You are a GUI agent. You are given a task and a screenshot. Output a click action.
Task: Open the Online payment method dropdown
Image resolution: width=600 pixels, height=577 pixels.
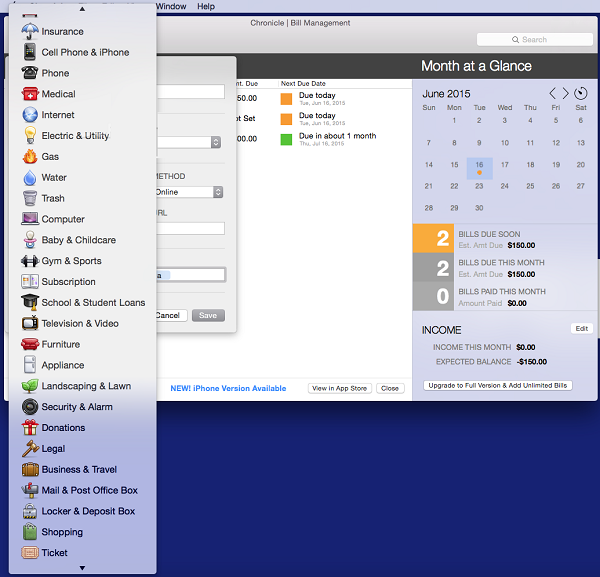190,192
